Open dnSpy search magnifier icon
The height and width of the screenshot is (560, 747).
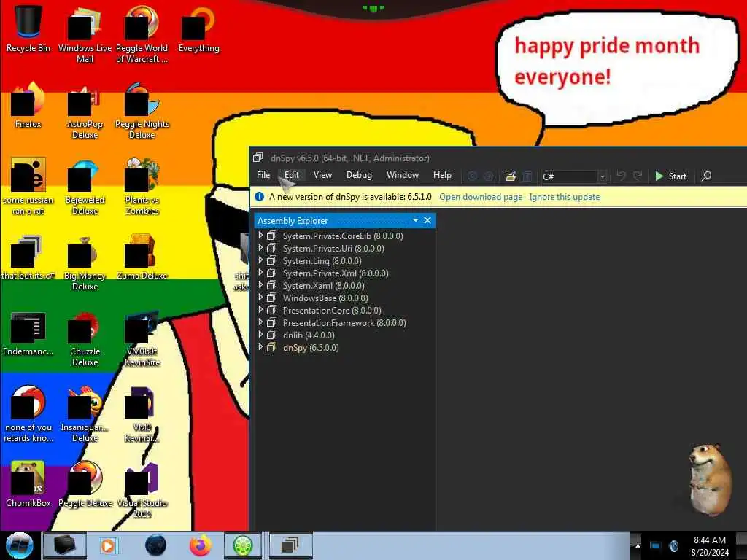click(706, 176)
